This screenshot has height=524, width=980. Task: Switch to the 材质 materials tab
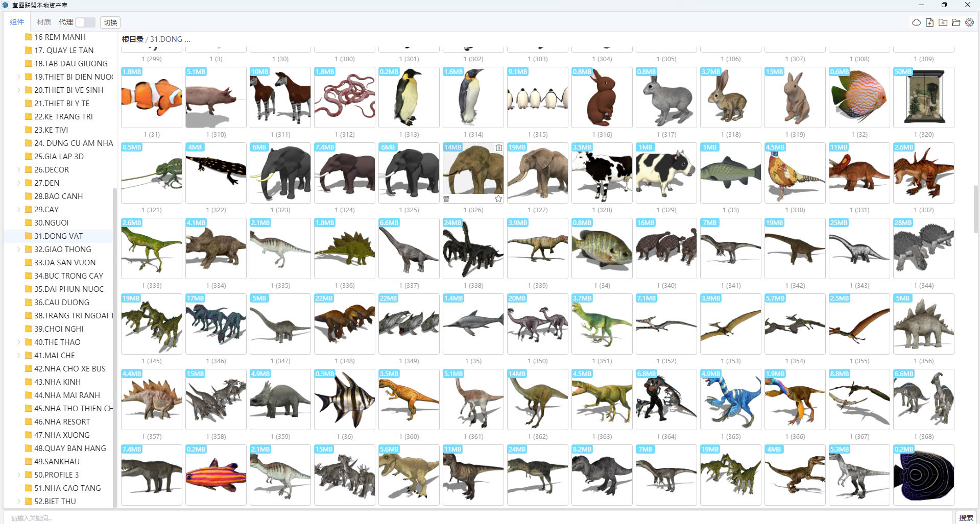pos(44,22)
